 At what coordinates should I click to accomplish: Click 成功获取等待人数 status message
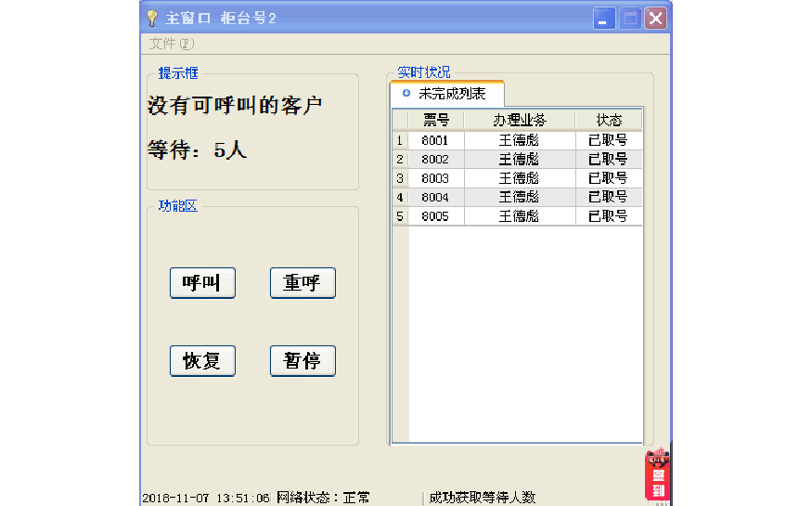tap(483, 498)
